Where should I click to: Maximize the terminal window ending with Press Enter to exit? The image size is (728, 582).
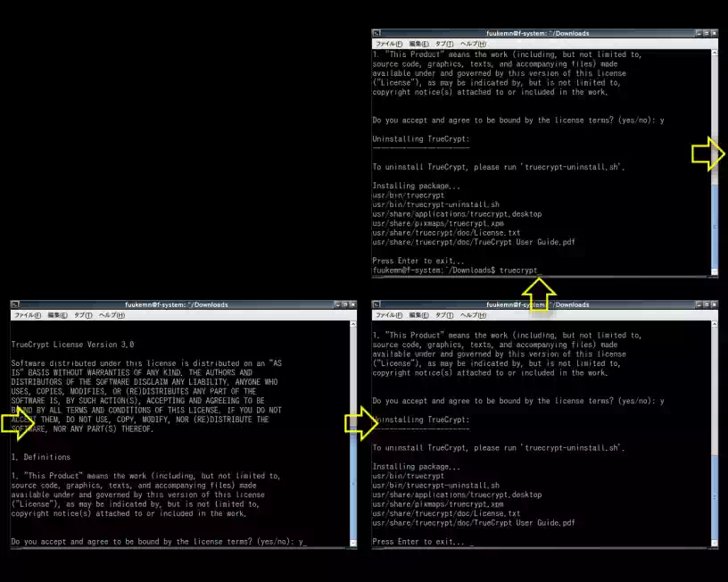pyautogui.click(x=707, y=304)
